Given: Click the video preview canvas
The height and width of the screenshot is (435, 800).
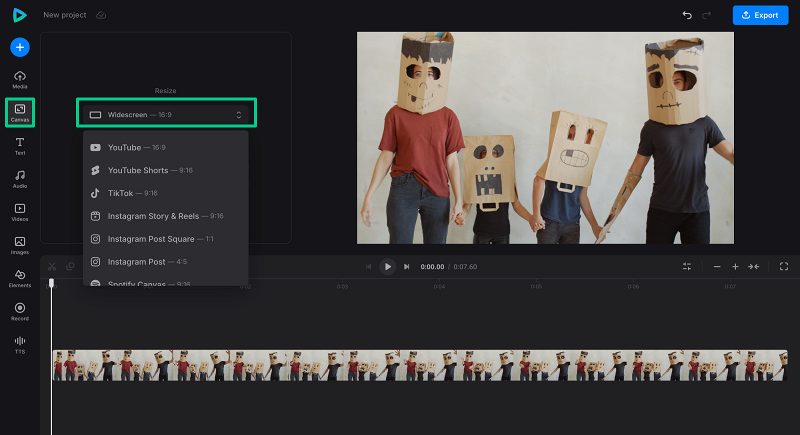Looking at the screenshot, I should [545, 138].
